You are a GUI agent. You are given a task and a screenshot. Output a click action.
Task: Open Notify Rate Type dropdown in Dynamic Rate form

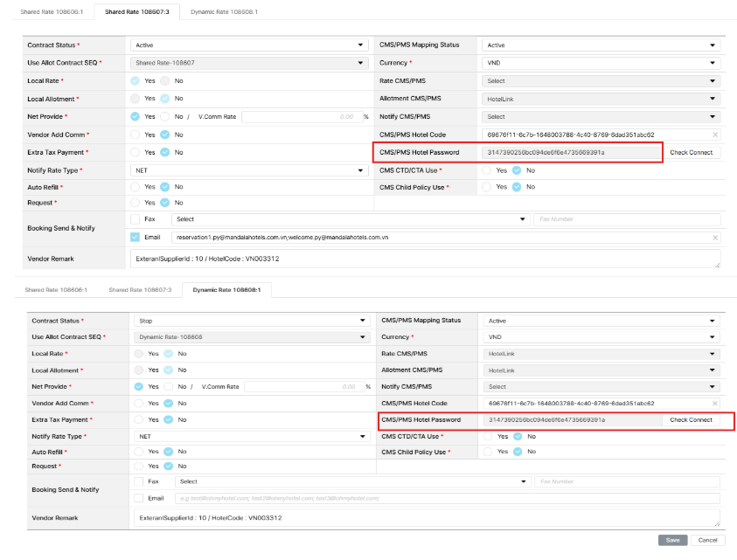(x=252, y=437)
